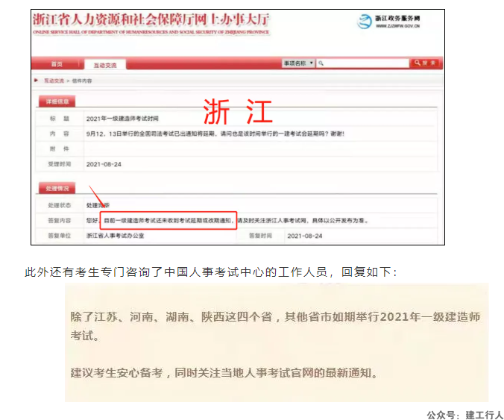Click the red breadcrumb arrow marker
Viewport: 504px width, 420px height.
37,81
